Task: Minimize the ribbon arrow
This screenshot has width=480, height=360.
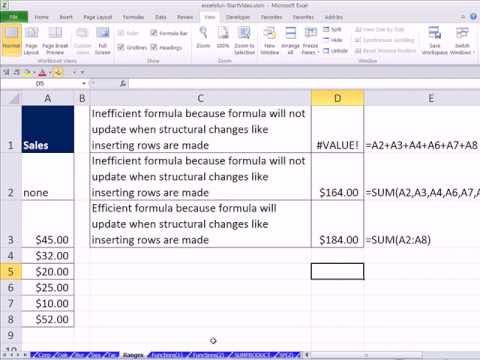Action: (463, 17)
